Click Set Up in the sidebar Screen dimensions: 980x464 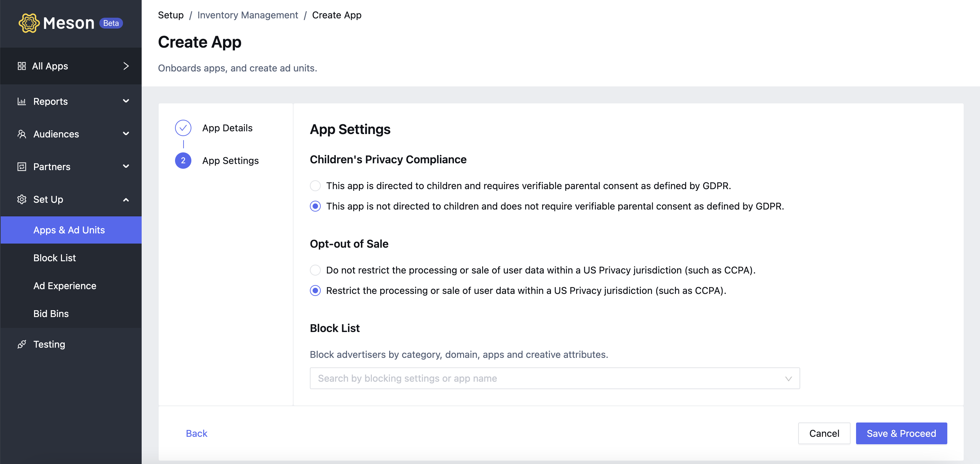pos(71,199)
